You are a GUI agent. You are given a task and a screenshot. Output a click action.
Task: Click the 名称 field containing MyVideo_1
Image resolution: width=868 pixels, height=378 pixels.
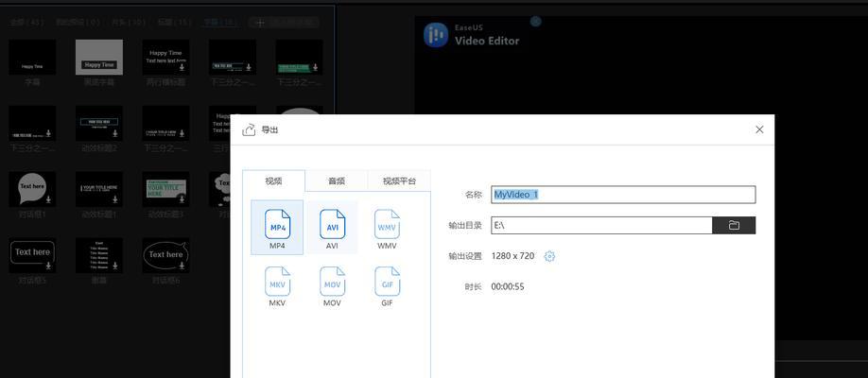[623, 195]
